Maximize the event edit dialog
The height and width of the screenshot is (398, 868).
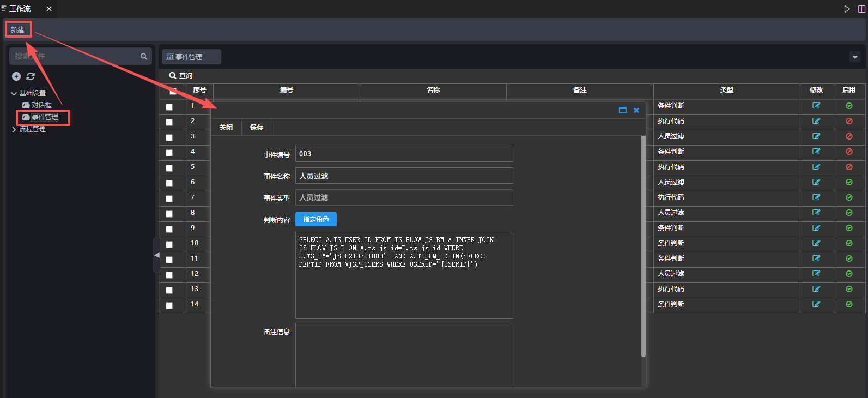click(x=623, y=110)
